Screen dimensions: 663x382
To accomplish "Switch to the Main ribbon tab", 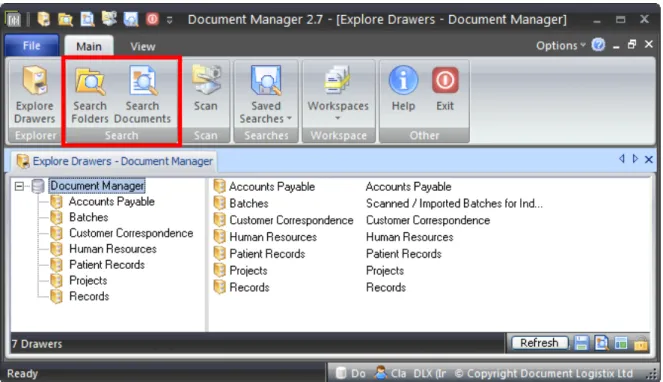I will point(89,46).
